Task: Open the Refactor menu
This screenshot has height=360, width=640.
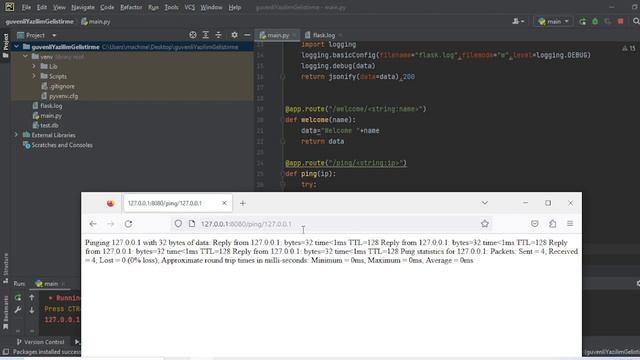Action: (131, 7)
